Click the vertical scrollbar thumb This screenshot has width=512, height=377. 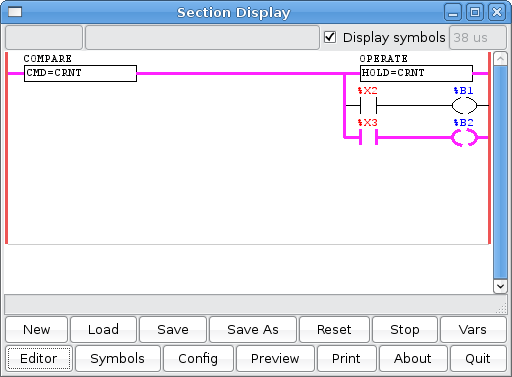500,172
